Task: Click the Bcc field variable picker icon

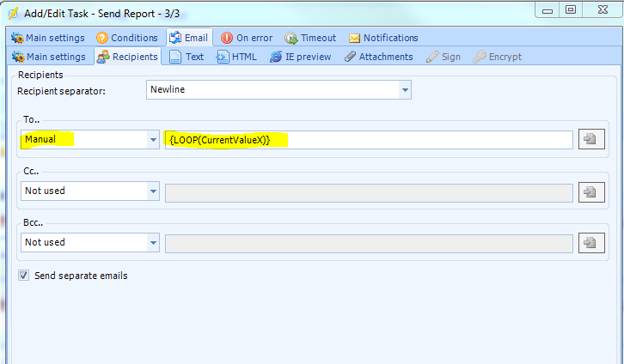Action: (x=591, y=243)
